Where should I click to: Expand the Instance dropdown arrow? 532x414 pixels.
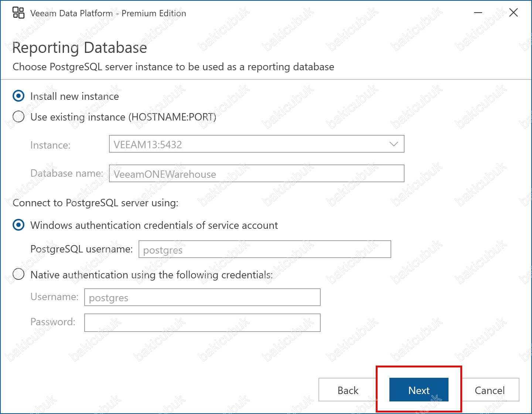pos(394,144)
